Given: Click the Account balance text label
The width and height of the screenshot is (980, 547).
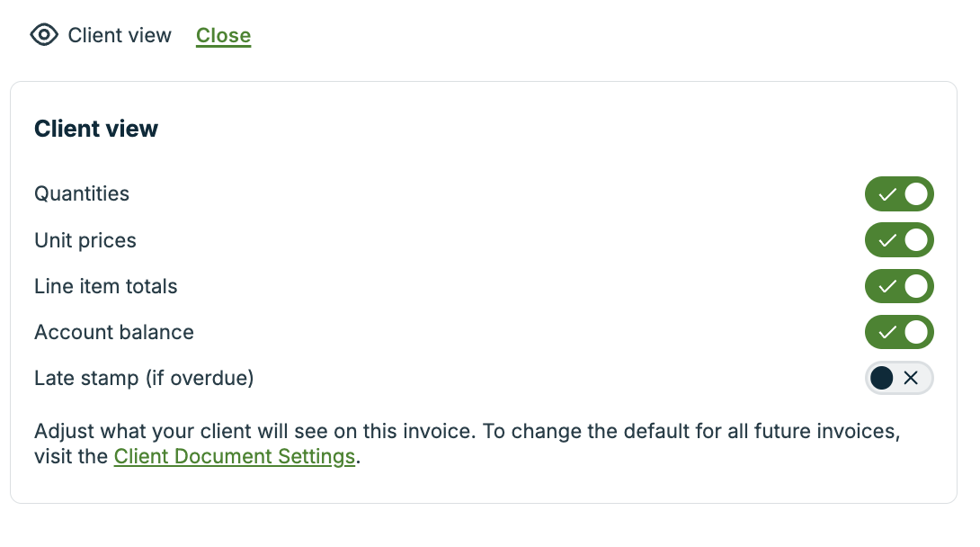Looking at the screenshot, I should [113, 332].
